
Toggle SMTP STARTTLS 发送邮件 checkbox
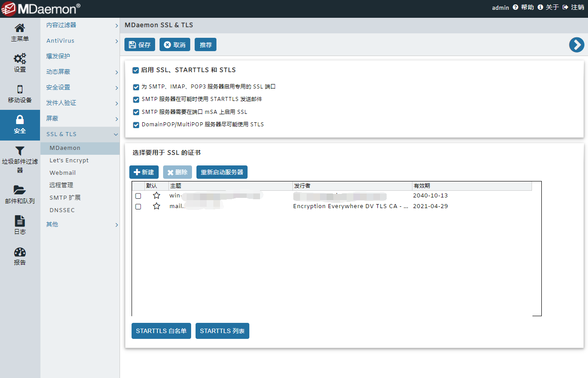(x=136, y=100)
